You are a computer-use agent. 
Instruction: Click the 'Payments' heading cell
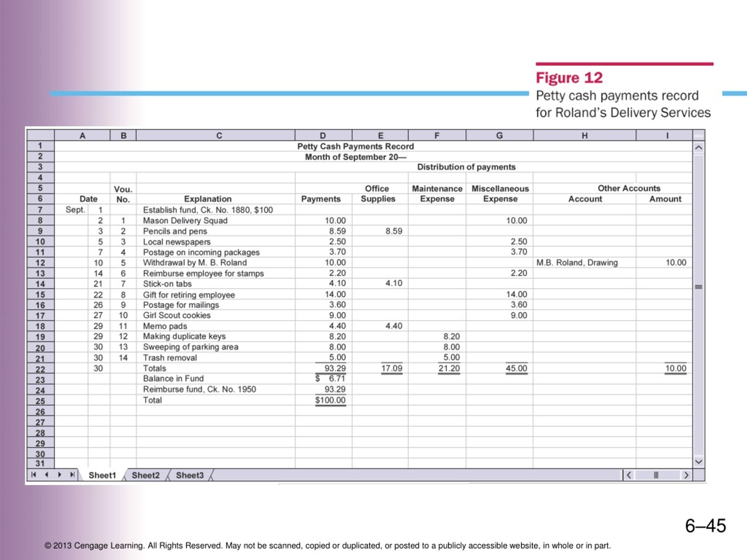pos(321,199)
